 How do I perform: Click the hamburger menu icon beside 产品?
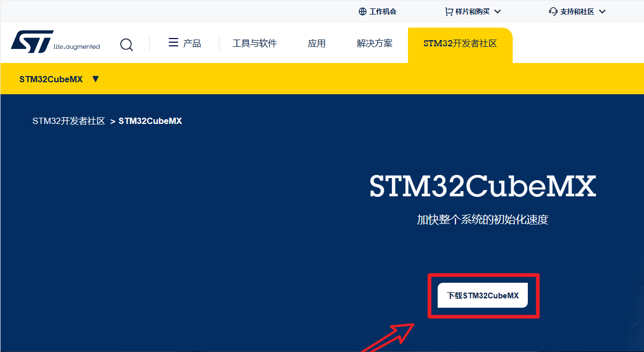174,43
